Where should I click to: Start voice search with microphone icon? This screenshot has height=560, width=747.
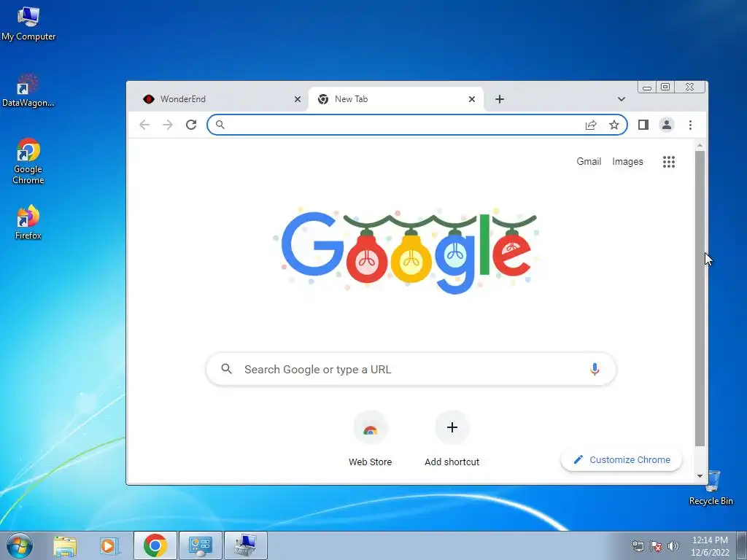click(x=595, y=369)
